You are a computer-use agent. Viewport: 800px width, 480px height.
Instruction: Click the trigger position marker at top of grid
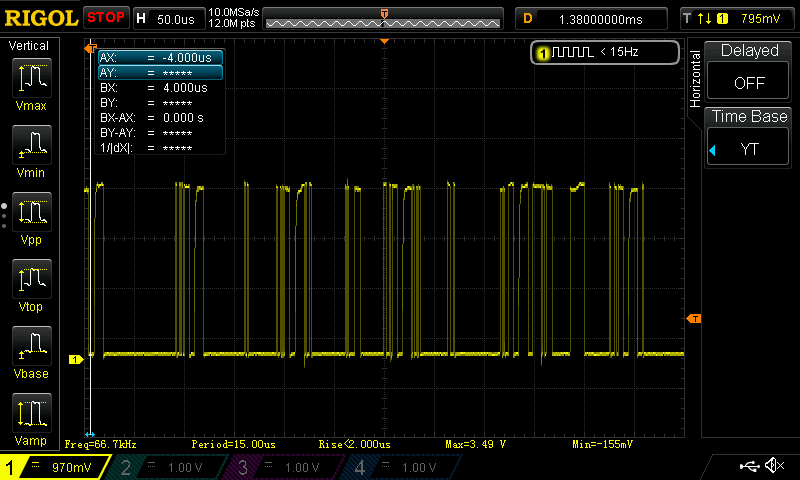pos(385,41)
